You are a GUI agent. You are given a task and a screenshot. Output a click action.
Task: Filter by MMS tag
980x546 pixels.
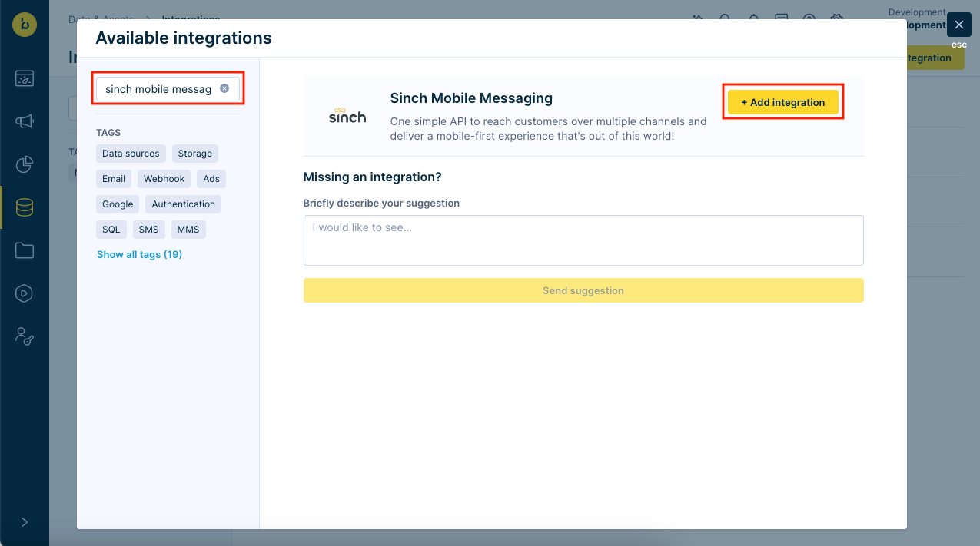point(188,230)
